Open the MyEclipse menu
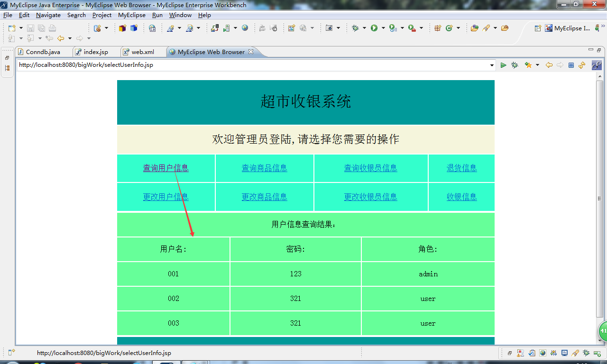The image size is (607, 364). (132, 15)
